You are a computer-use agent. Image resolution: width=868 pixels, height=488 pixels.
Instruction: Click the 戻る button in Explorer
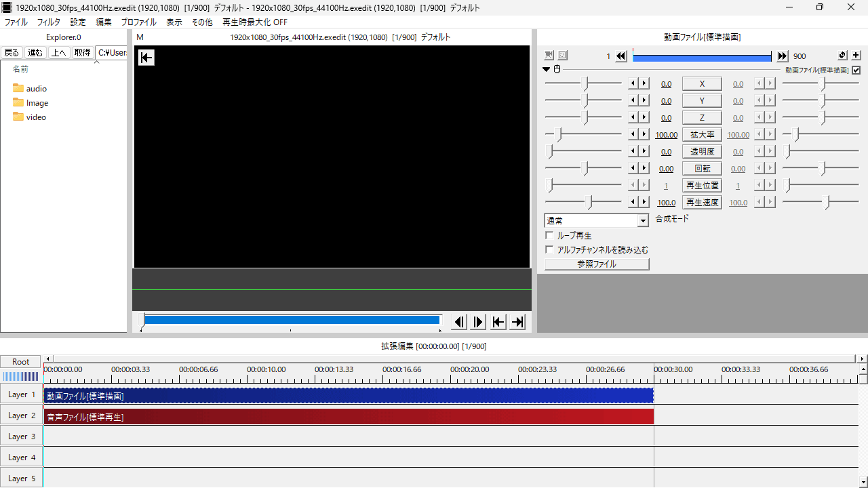point(12,52)
